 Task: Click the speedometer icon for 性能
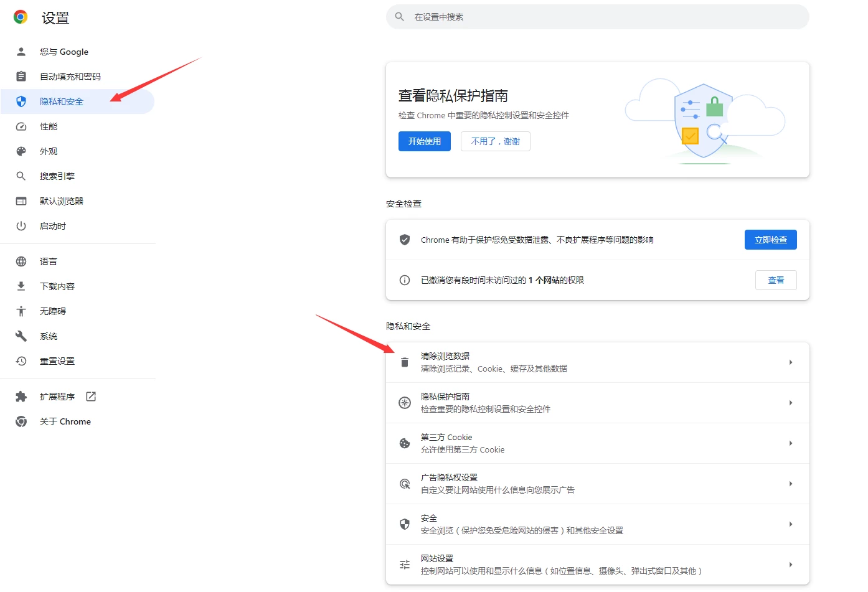(21, 126)
